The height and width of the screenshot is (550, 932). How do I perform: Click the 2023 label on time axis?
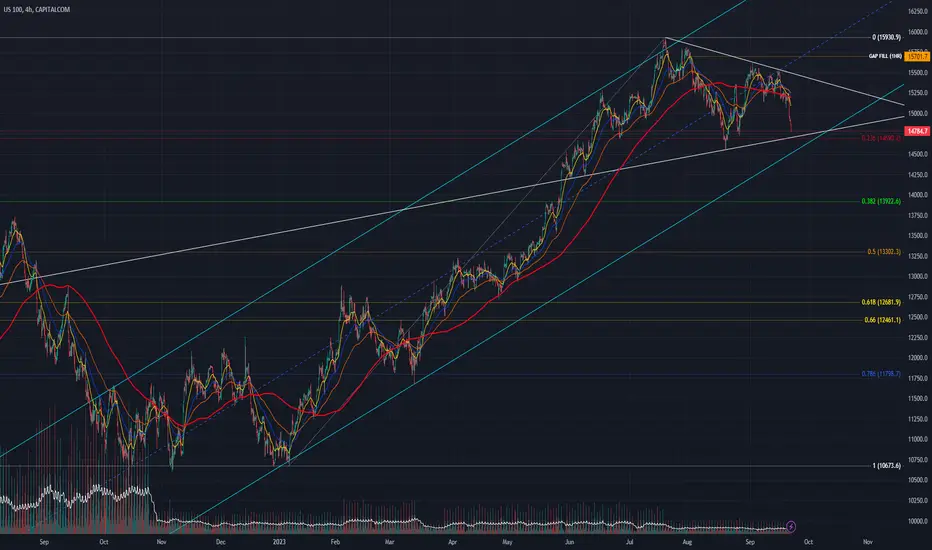tap(279, 542)
